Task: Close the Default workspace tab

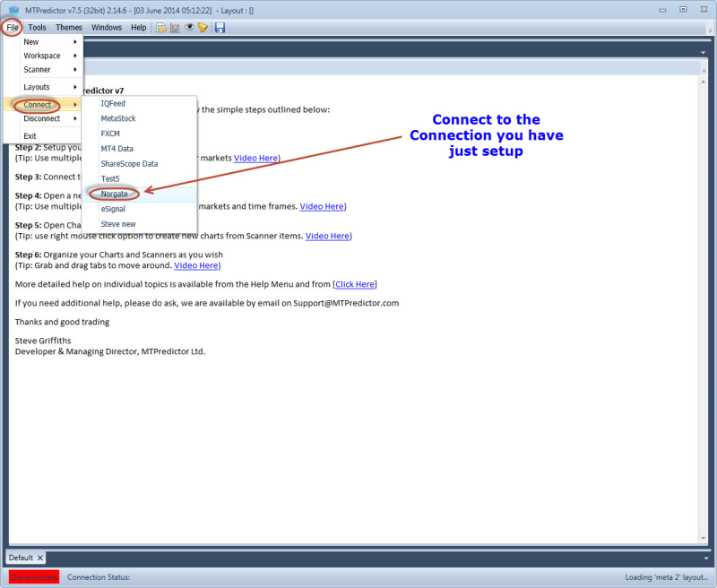Action: tap(40, 558)
